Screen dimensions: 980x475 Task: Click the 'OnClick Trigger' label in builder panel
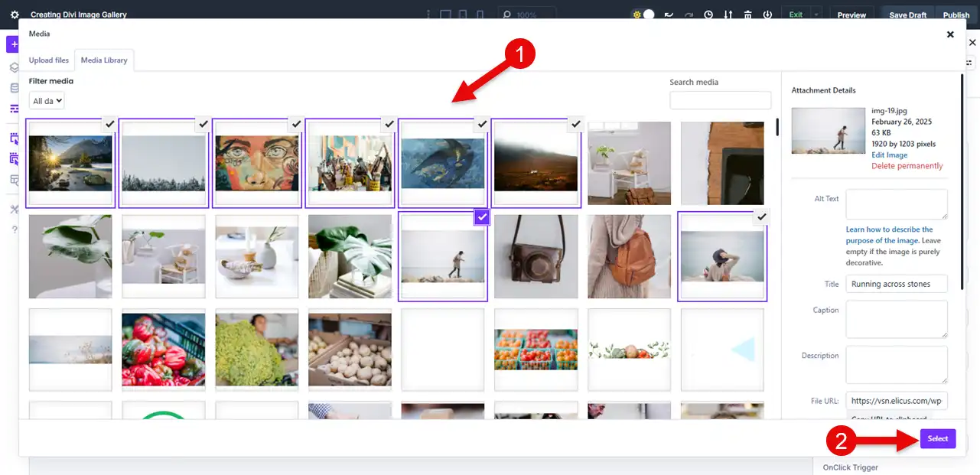point(851,467)
